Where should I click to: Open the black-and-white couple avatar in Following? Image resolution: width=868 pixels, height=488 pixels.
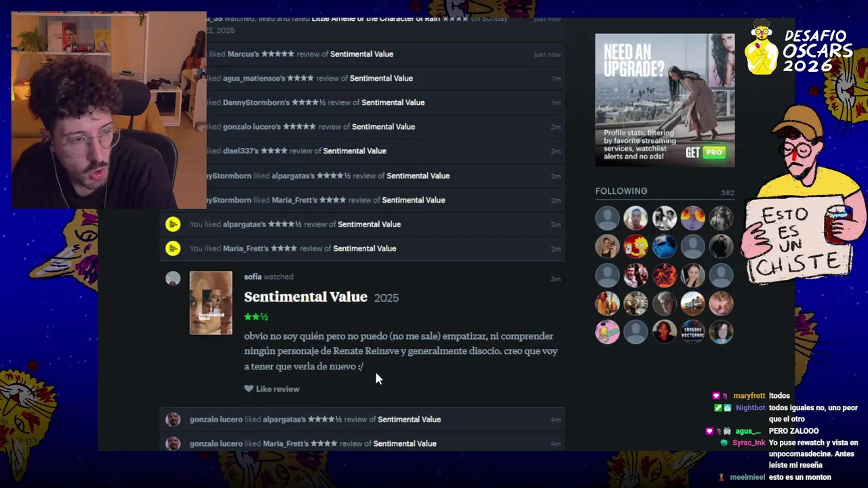pyautogui.click(x=665, y=218)
